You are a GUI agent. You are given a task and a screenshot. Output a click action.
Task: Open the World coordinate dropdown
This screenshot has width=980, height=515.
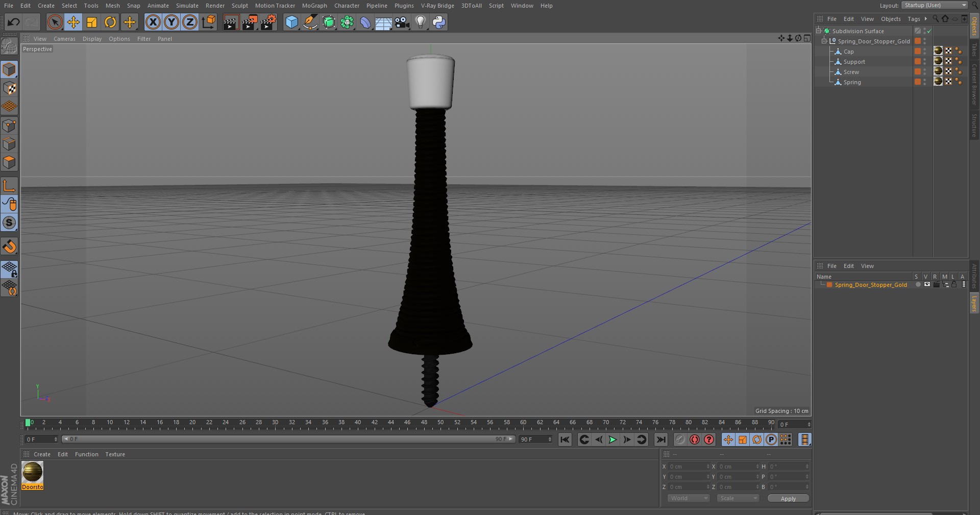(688, 498)
